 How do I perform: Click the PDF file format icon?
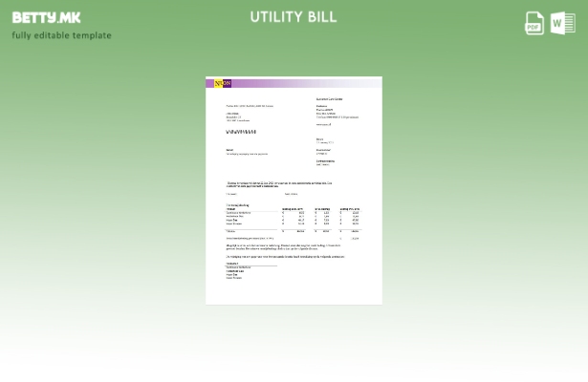pyautogui.click(x=534, y=23)
